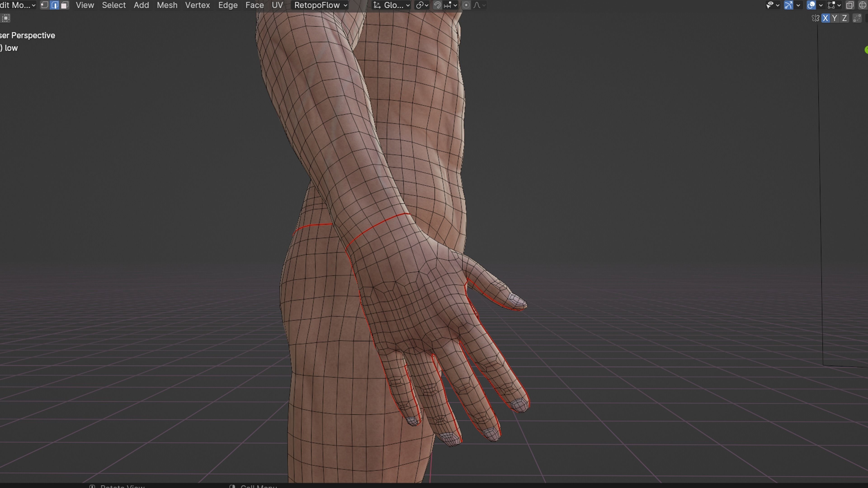Disable X axis mirror

coord(825,18)
